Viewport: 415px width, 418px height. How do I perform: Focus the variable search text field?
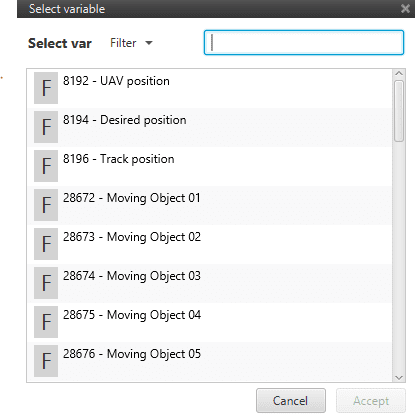click(304, 43)
